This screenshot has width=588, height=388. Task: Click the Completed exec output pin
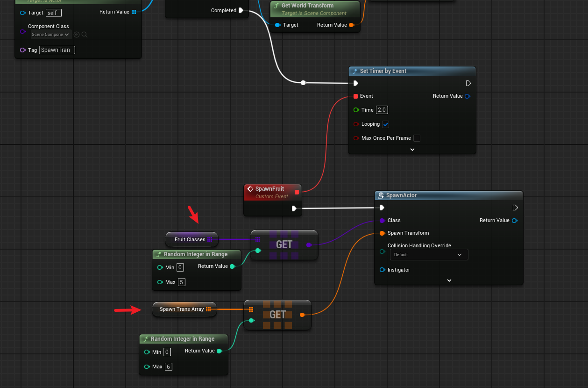click(241, 10)
